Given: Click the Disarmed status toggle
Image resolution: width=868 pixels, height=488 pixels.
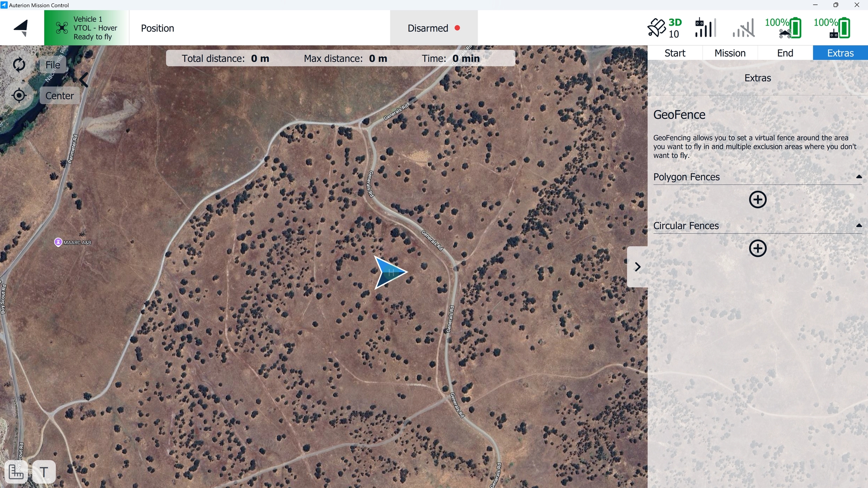Looking at the screenshot, I should pos(434,28).
